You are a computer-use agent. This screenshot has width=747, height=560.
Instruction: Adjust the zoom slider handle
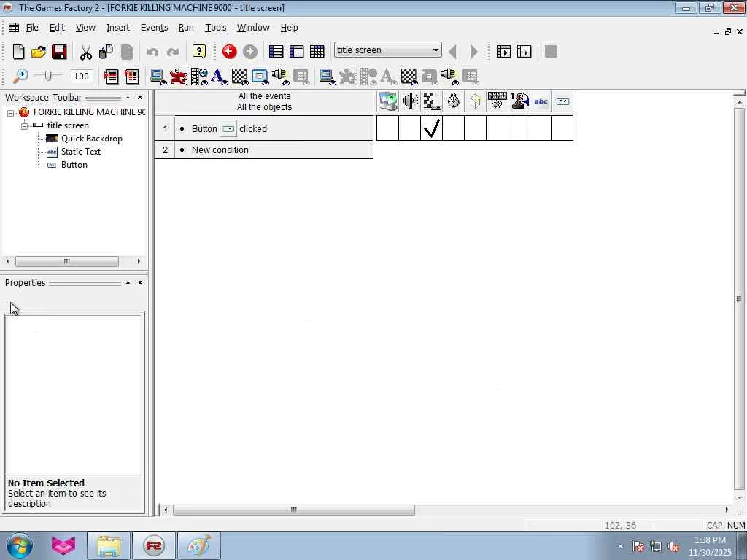coord(47,75)
